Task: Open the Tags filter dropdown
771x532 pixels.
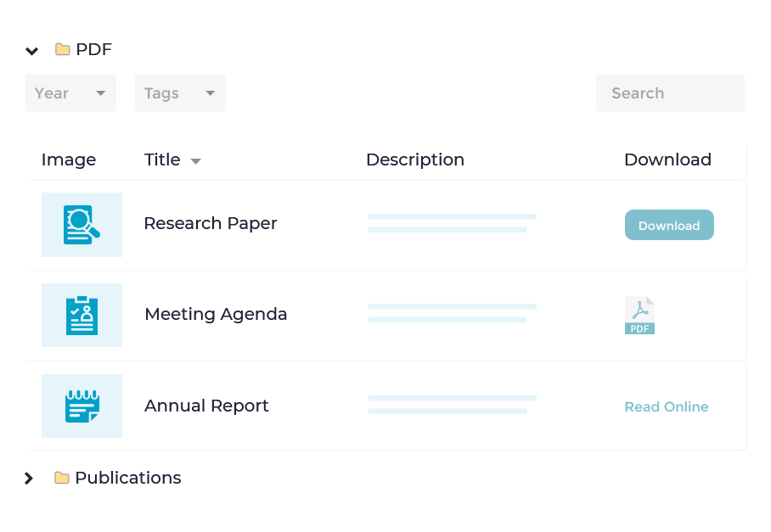Action: [x=180, y=93]
